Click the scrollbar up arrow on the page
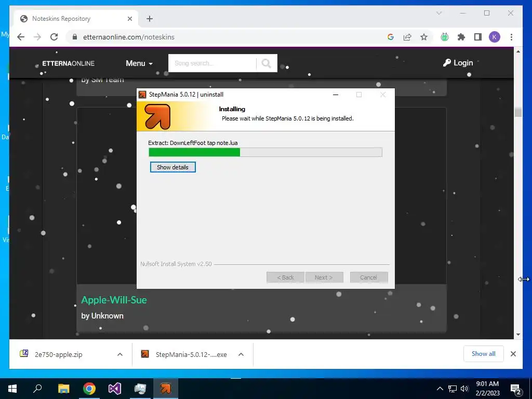This screenshot has height=399, width=532. pyautogui.click(x=518, y=51)
